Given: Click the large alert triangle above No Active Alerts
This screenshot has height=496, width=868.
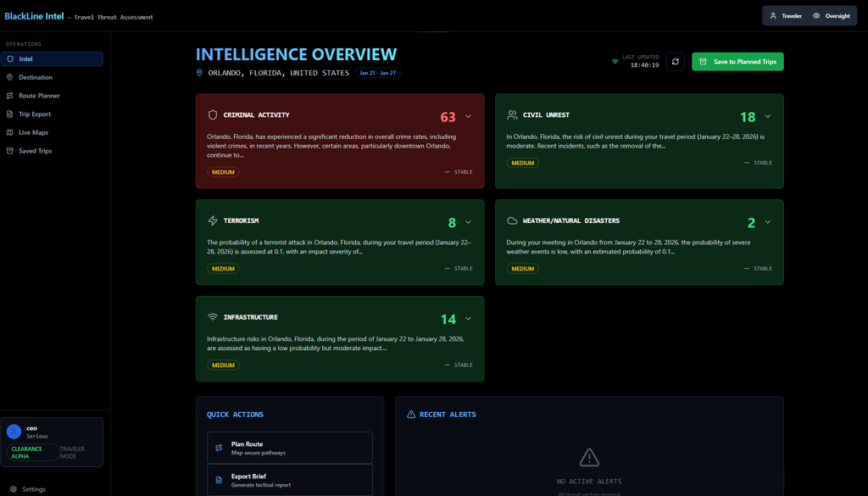Looking at the screenshot, I should 589,457.
